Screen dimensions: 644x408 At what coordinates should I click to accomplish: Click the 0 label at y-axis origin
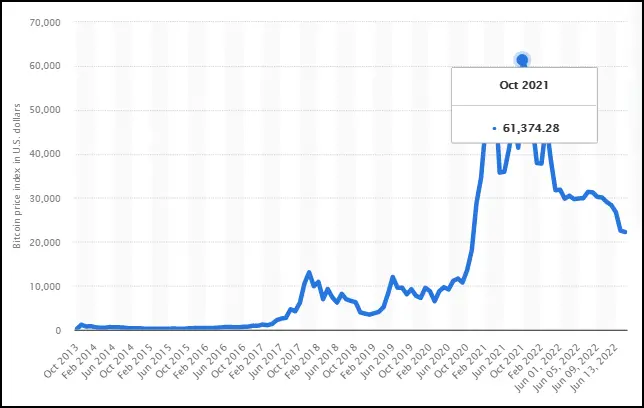58,330
